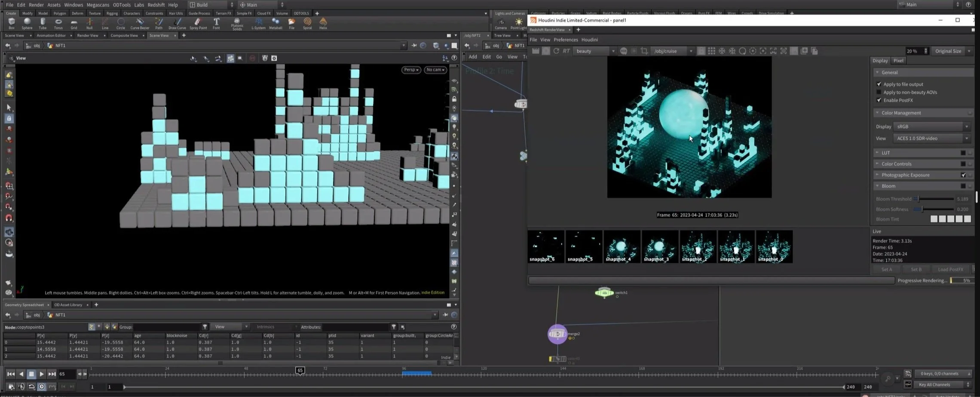Open the Render menu in main menubar
The image size is (980, 397).
tap(36, 5)
